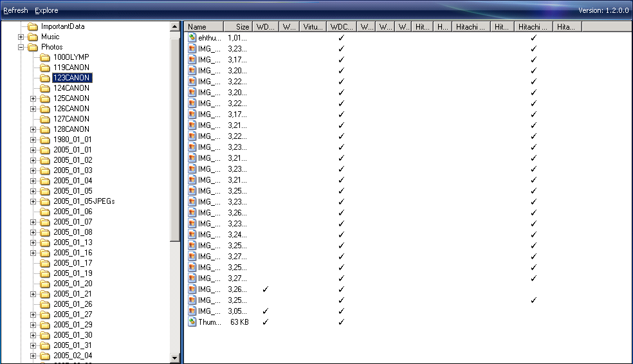This screenshot has width=633, height=364.
Task: Select the 127CANON folder icon
Action: point(45,119)
